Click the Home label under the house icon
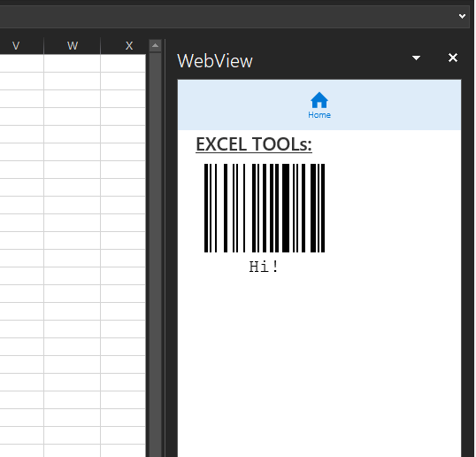476x457 pixels. pyautogui.click(x=319, y=115)
